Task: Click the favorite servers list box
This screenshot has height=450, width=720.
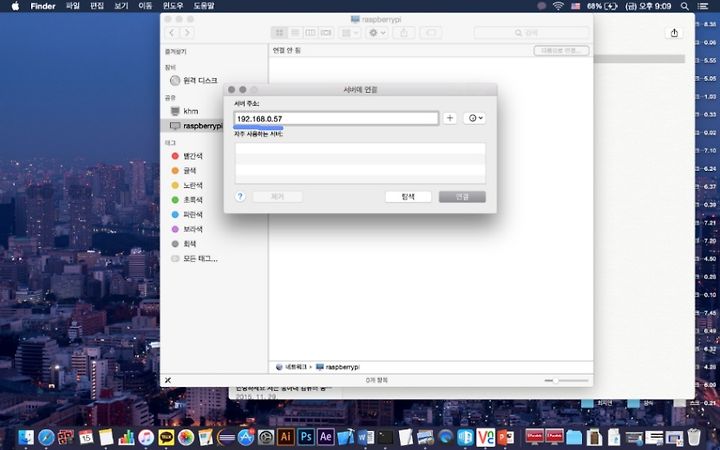Action: pos(360,163)
